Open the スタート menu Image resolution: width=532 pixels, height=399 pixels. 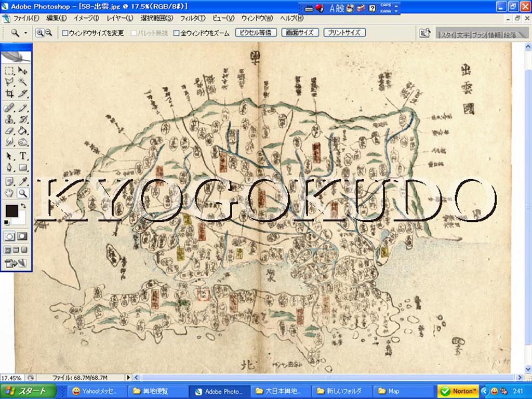click(x=28, y=391)
